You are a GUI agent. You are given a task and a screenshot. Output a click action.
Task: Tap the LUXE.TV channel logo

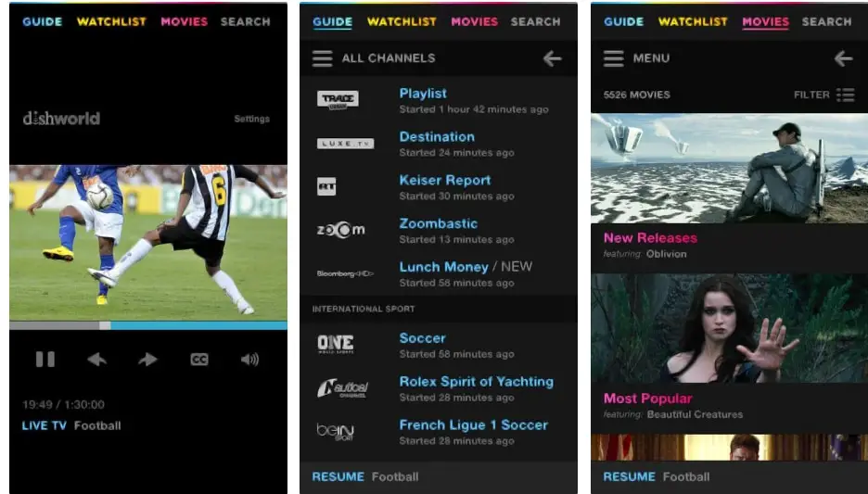[x=345, y=144]
